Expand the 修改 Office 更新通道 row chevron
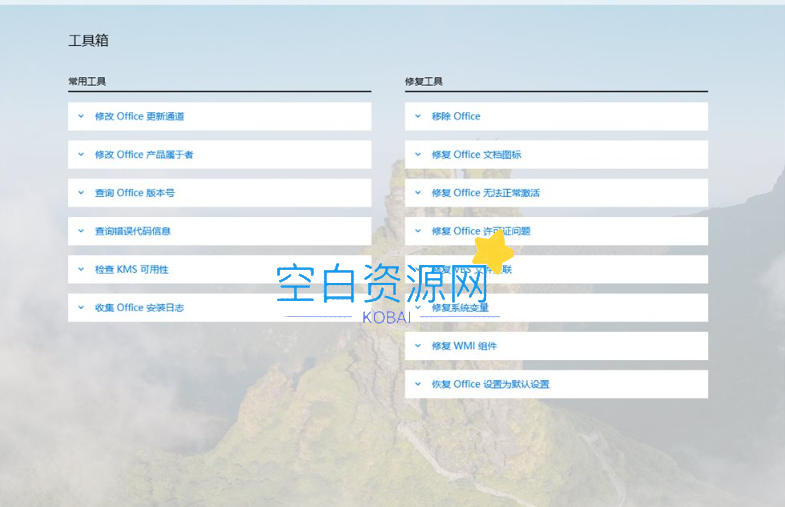The width and height of the screenshot is (785, 507). (81, 116)
